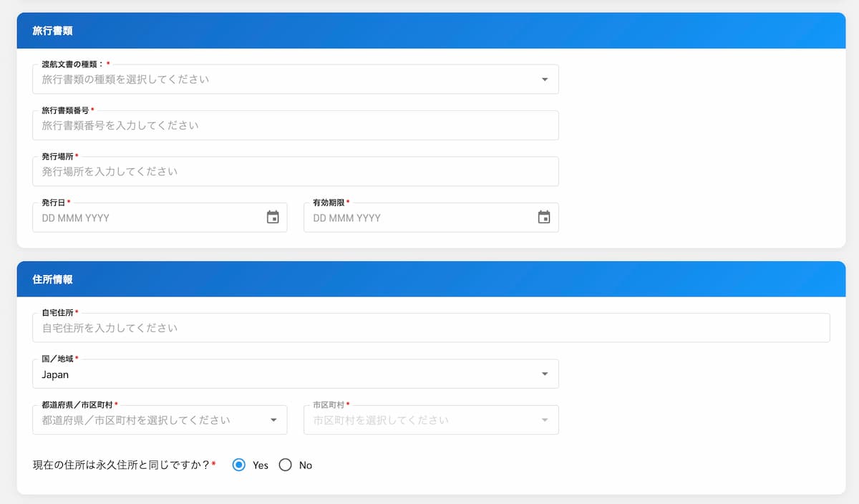Click the 発行日 date field

click(160, 218)
